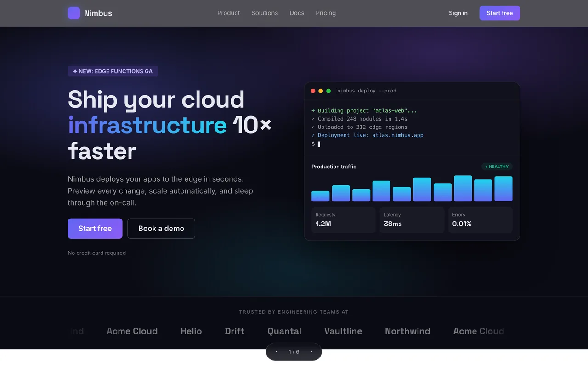The height and width of the screenshot is (368, 588).
Task: Click the last traffic chart bar
Action: pyautogui.click(x=503, y=189)
